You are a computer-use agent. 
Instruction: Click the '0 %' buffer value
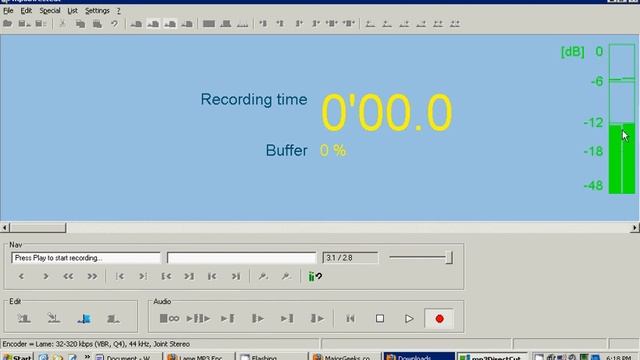pyautogui.click(x=333, y=151)
